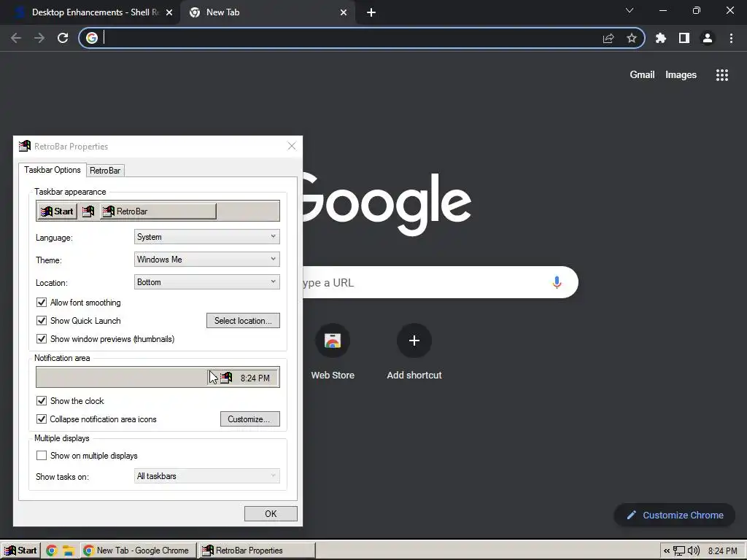This screenshot has height=560, width=747.
Task: Click the Customize... button
Action: click(x=250, y=419)
